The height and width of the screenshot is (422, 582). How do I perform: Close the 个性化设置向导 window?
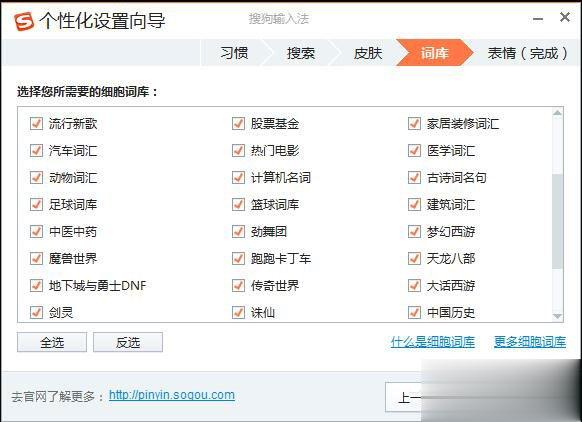[x=565, y=17]
